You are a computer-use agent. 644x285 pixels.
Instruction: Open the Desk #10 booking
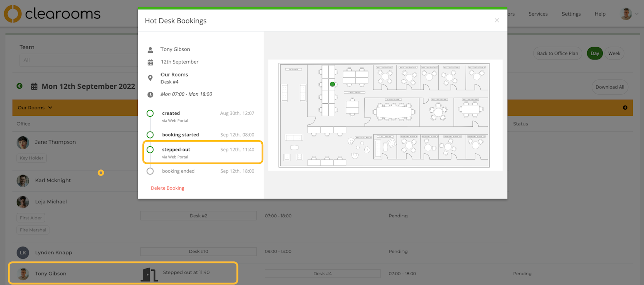click(x=198, y=251)
